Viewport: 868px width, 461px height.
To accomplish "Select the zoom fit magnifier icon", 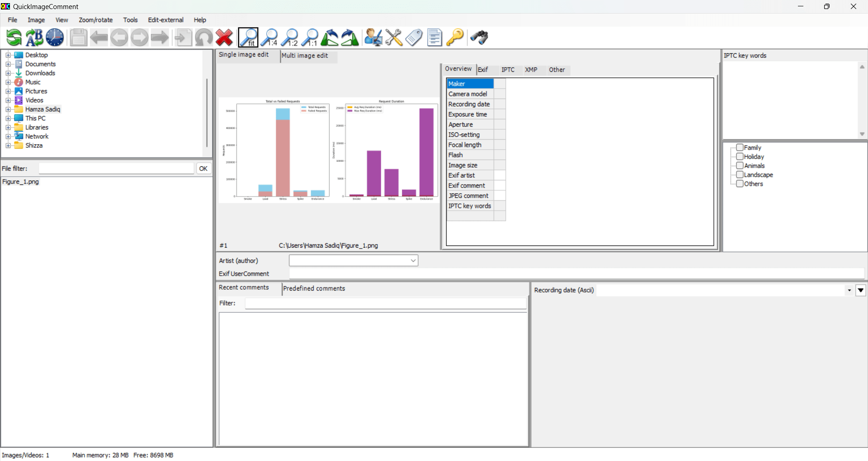I will (248, 38).
